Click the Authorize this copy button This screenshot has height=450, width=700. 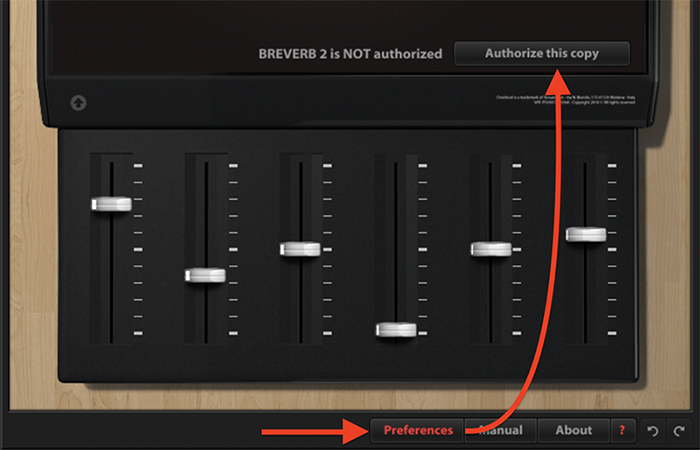tap(542, 54)
